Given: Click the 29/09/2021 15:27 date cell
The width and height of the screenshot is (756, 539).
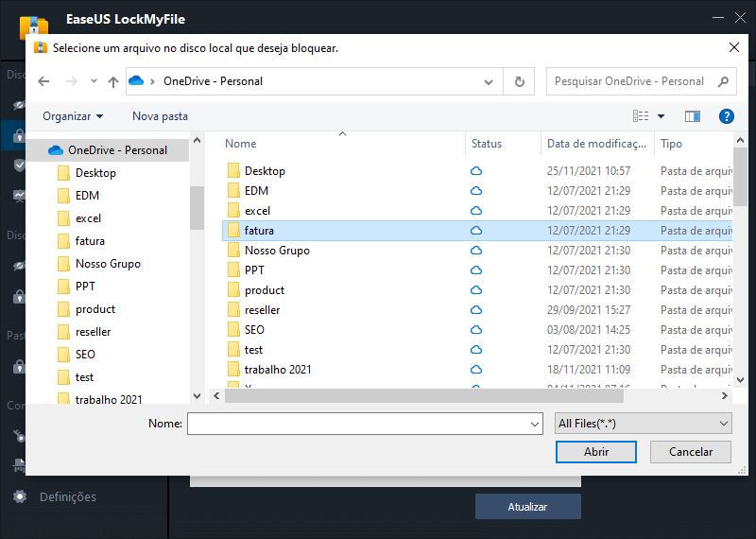Looking at the screenshot, I should click(x=588, y=310).
